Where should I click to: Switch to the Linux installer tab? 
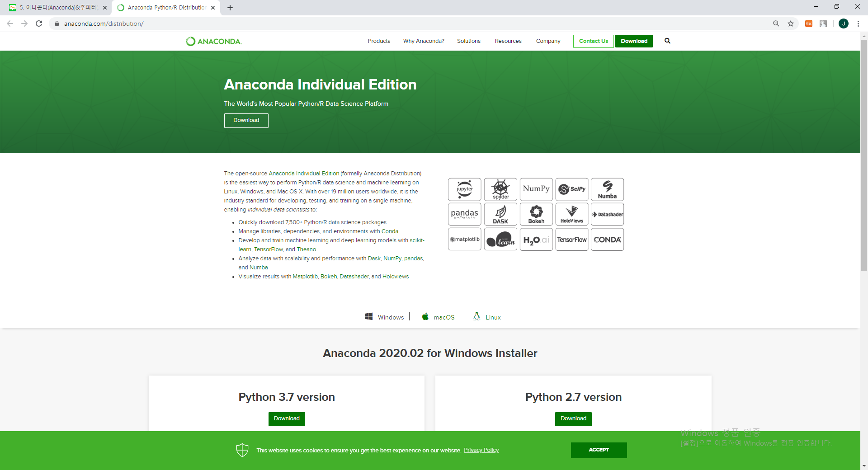[487, 317]
